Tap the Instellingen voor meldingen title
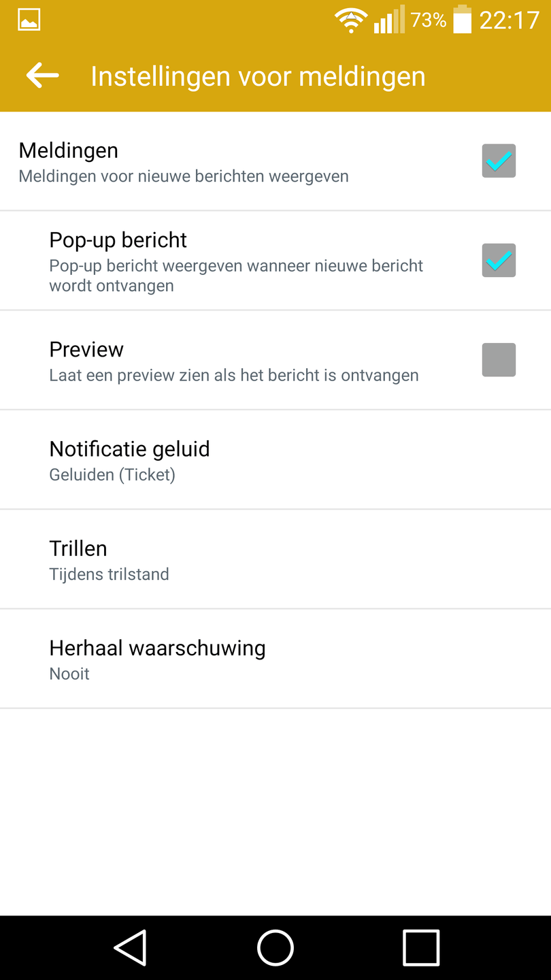The image size is (551, 980). (258, 76)
